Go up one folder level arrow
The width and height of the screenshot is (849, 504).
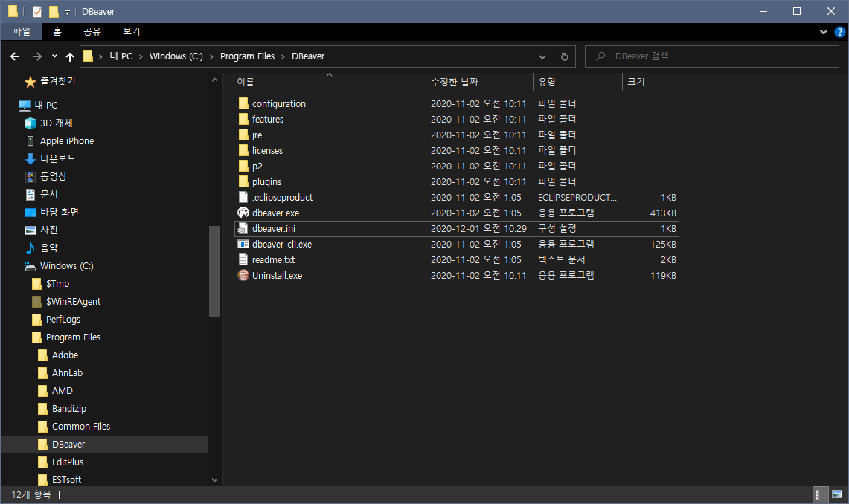(70, 56)
